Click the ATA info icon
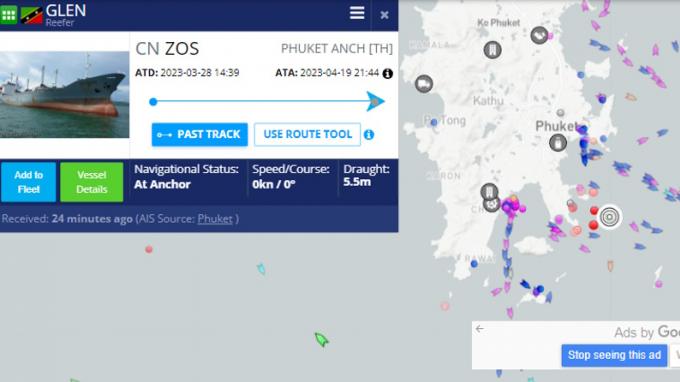This screenshot has width=680, height=382. [x=388, y=74]
